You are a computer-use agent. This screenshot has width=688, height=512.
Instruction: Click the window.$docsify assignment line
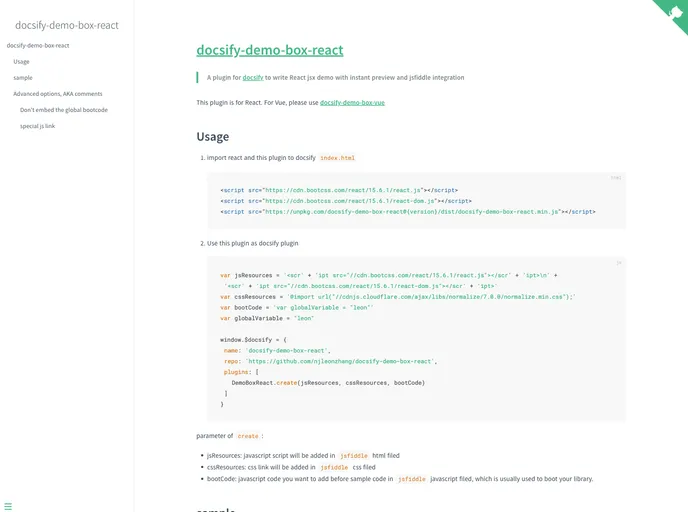(253, 340)
